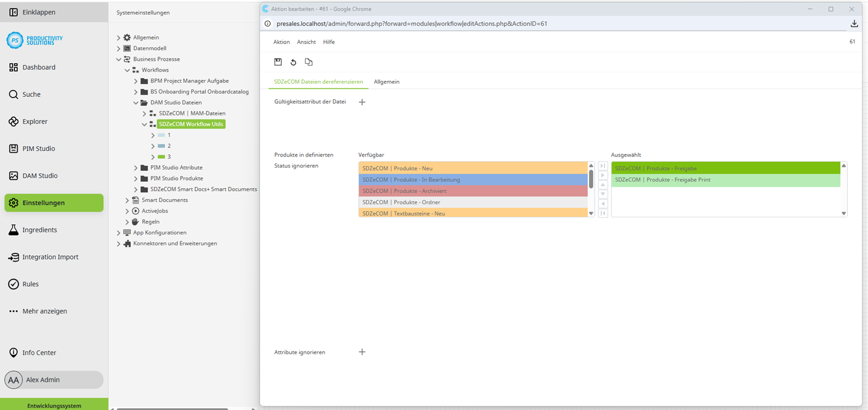Screen dimensions: 868x410
Task: Add a Gültigkeitsattribut der Datei with the plus button
Action: (362, 101)
